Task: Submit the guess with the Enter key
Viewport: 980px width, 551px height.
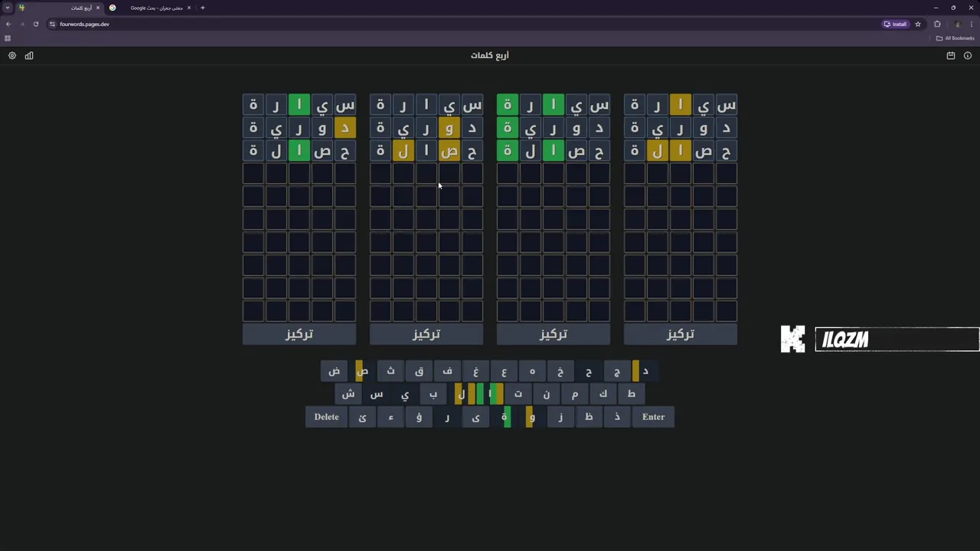Action: (x=653, y=417)
